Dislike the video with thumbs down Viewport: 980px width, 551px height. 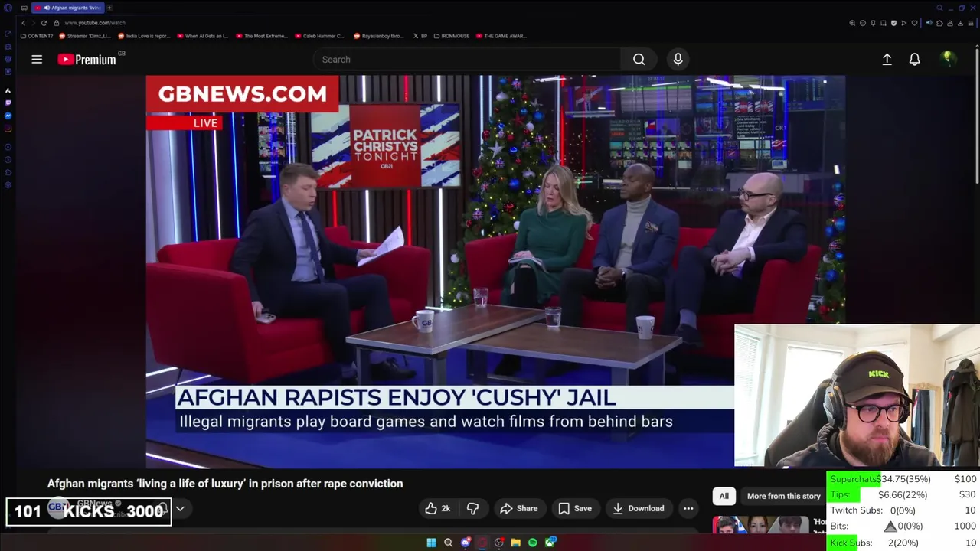pos(472,508)
